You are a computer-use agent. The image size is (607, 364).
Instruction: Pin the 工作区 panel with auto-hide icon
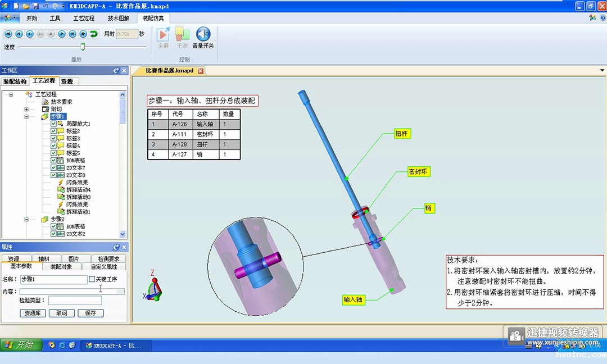tap(116, 71)
